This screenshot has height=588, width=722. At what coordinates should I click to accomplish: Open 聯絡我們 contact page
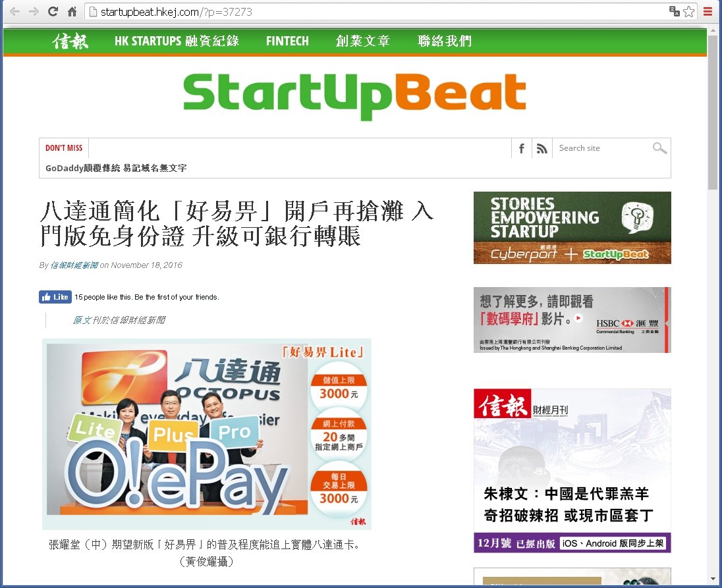click(x=445, y=41)
